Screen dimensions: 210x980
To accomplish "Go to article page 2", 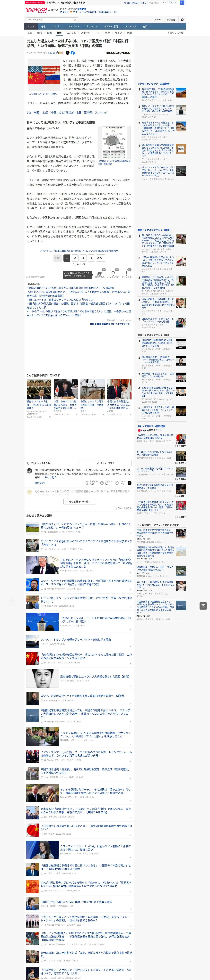I will pyautogui.click(x=75, y=258).
